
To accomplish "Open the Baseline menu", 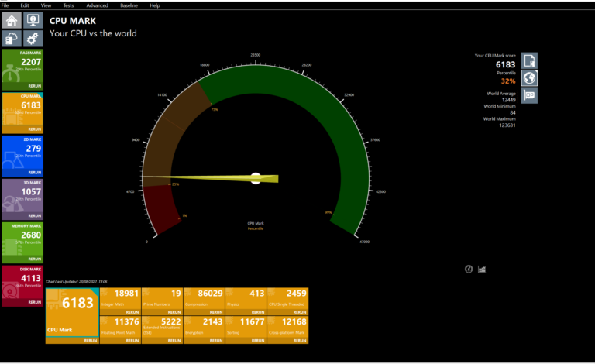I will tap(129, 5).
